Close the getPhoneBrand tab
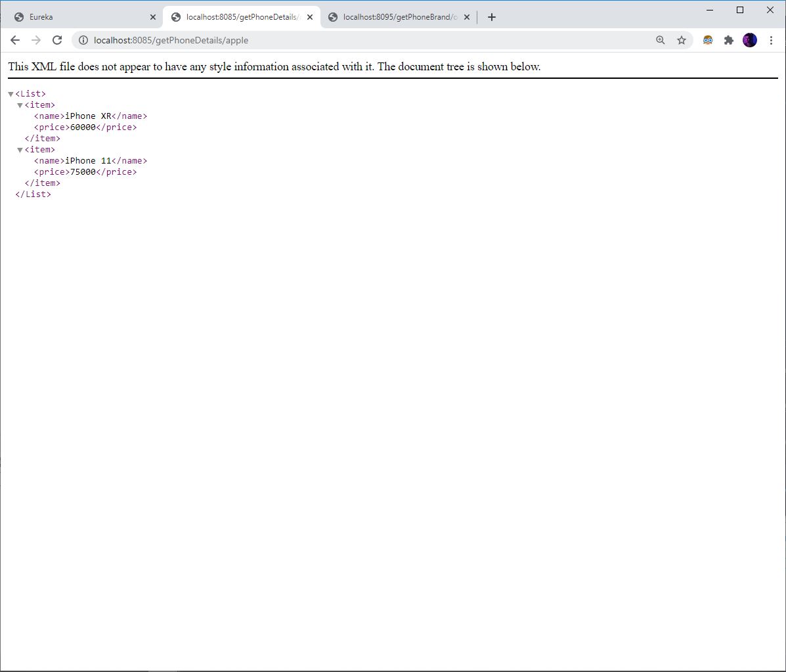The image size is (786, 672). coord(467,17)
